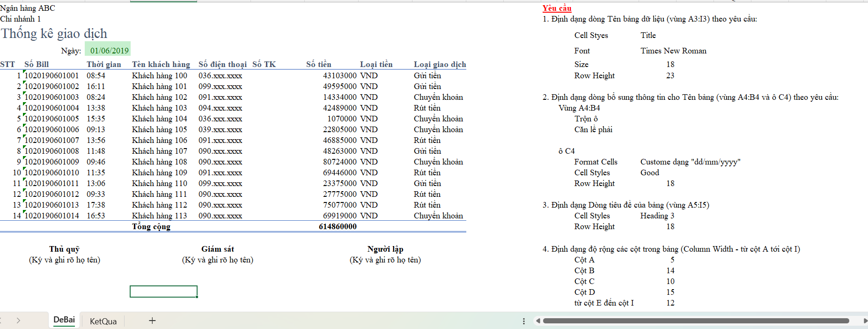Select phone number in Khách hàng 105 row

pos(221,129)
